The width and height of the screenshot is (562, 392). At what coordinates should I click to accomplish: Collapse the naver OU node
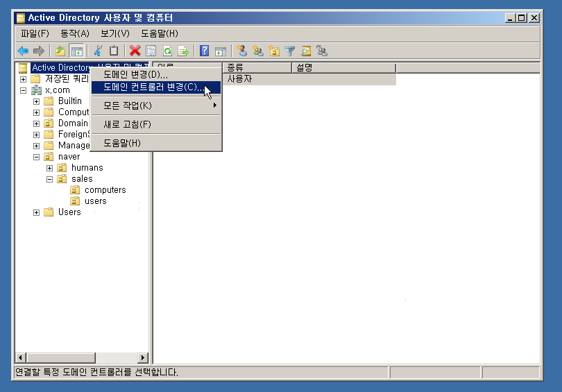click(x=36, y=157)
